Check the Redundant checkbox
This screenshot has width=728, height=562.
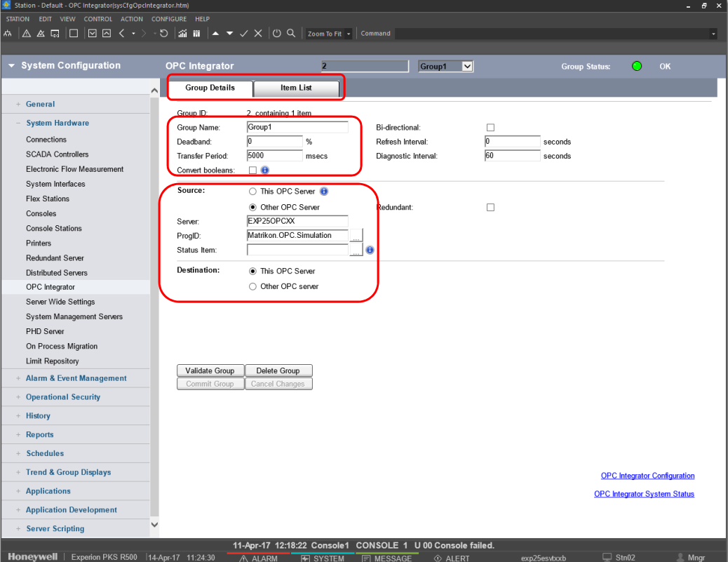(490, 207)
